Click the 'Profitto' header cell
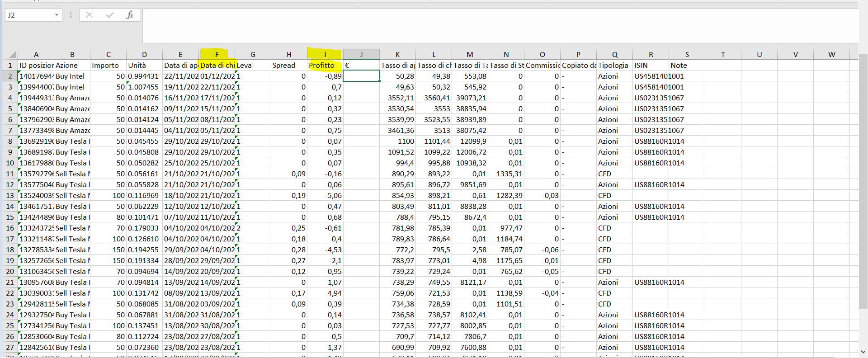Screen dimensions: 868x358 [325, 65]
